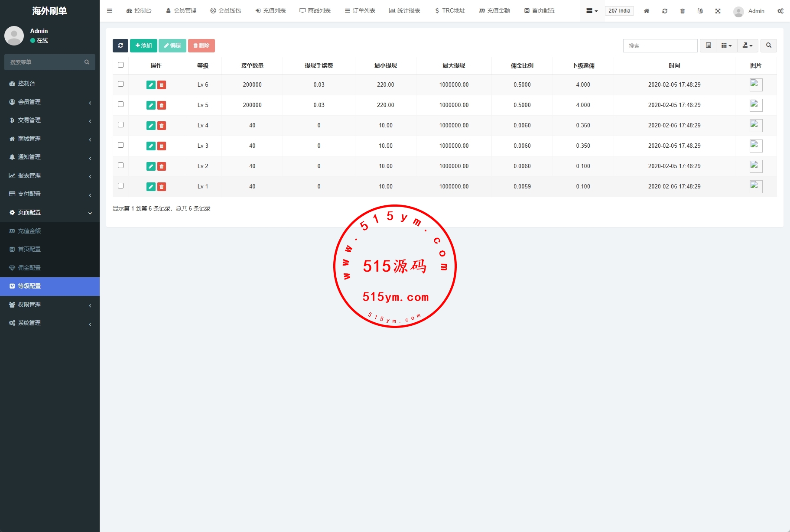
Task: Click the home icon in top bar
Action: (x=646, y=11)
